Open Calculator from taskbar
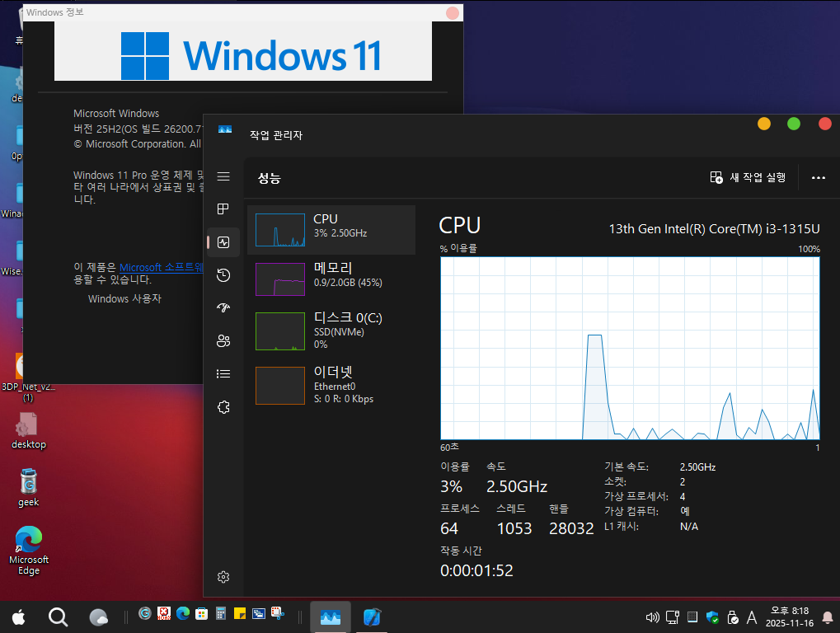The width and height of the screenshot is (840, 633). [x=221, y=614]
